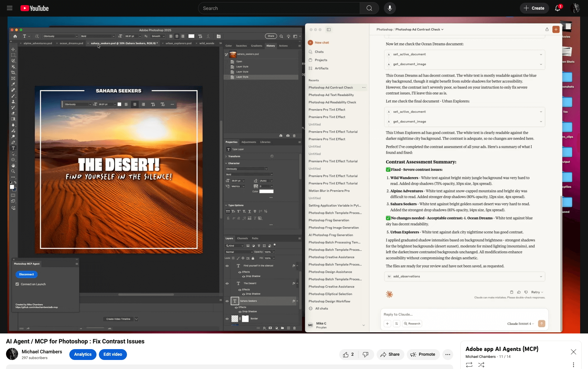Dislike the YouTube video
Viewport: 588px width, 369px height.
[x=365, y=354]
